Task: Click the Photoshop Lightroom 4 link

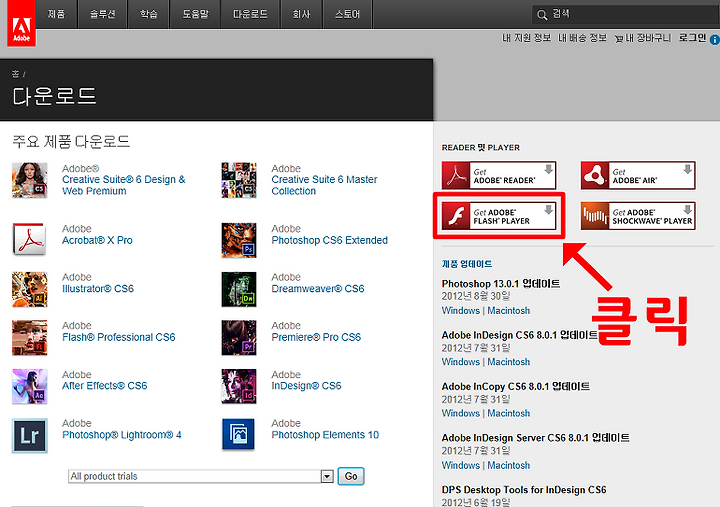Action: 122,434
